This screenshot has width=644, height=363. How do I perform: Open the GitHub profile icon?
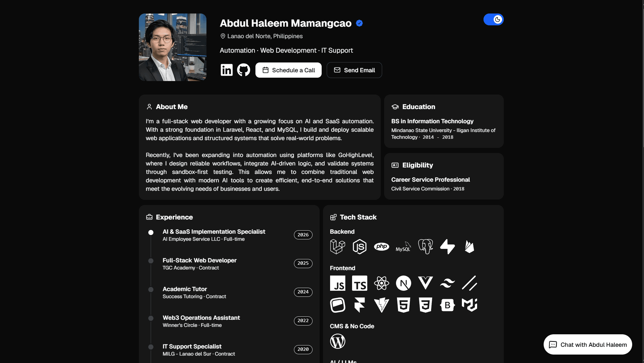coord(243,70)
